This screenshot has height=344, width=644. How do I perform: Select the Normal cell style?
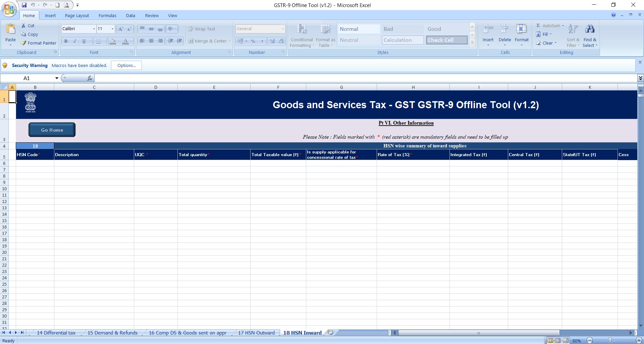click(x=358, y=29)
